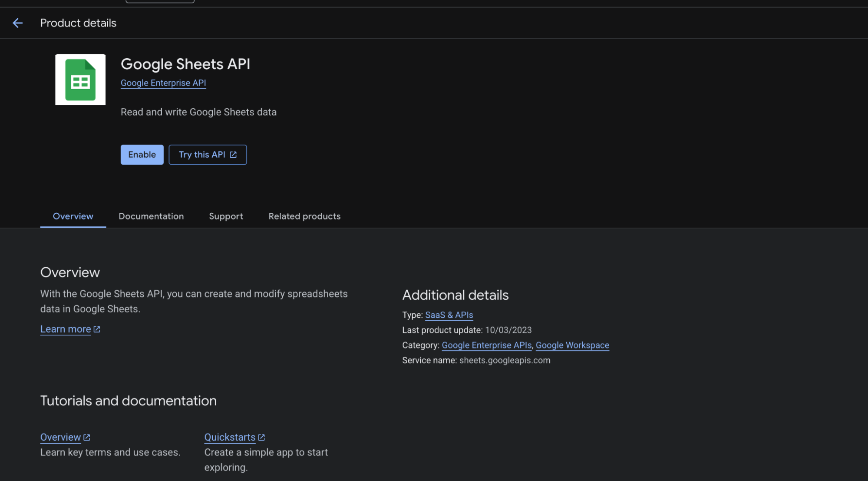
Task: Click the Last product update date 10/03/2023
Action: (x=508, y=330)
